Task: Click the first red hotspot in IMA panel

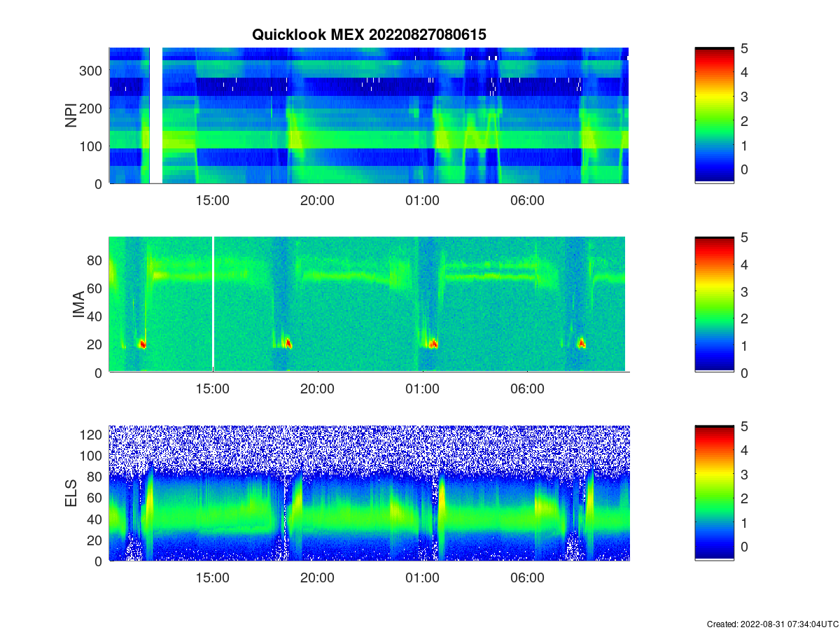Action: click(143, 344)
